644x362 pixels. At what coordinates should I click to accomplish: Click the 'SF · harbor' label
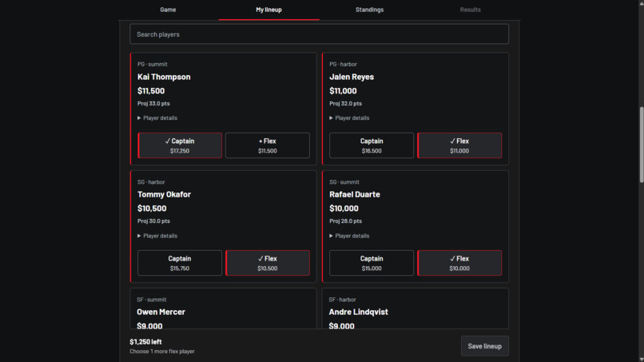click(342, 300)
